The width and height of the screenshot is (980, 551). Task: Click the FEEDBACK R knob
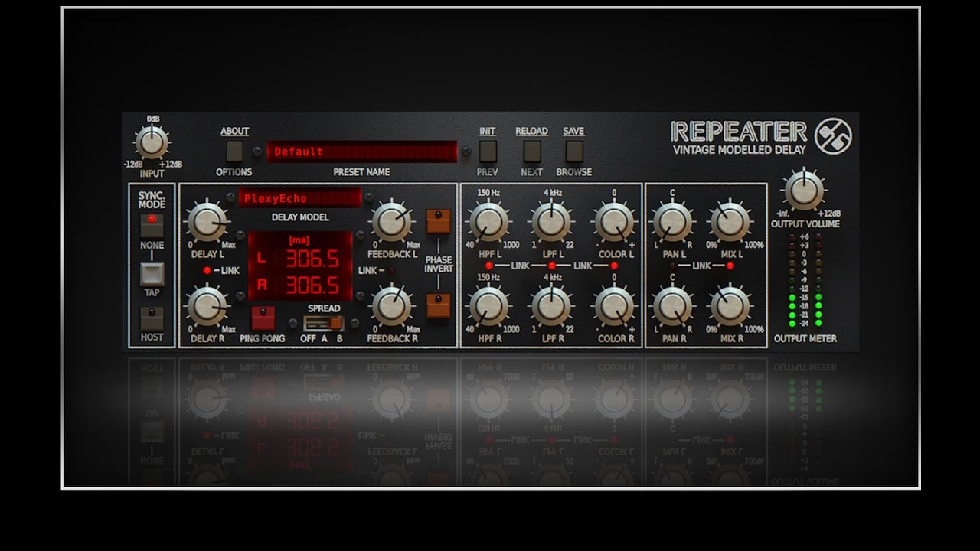tap(392, 306)
